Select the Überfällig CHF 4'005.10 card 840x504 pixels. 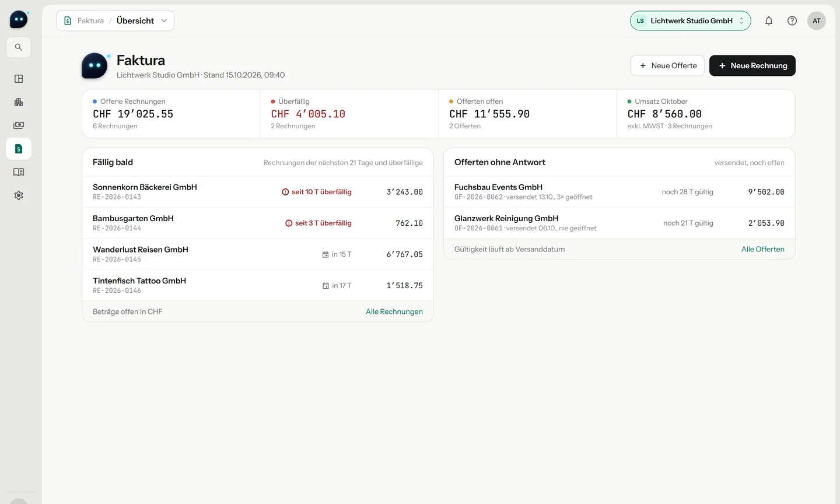349,114
